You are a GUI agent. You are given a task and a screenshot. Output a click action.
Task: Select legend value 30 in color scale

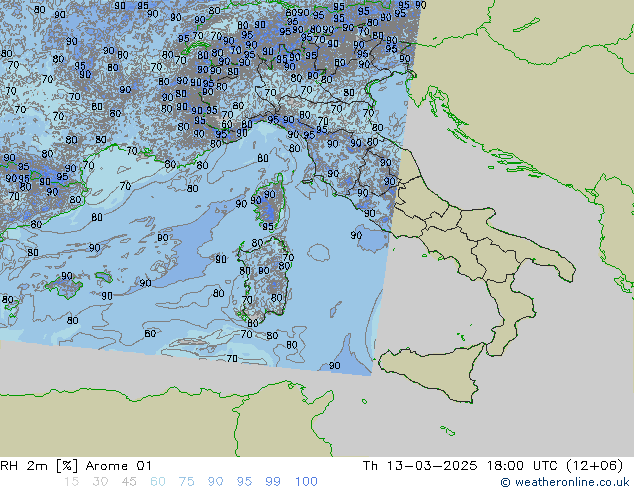coord(100,482)
